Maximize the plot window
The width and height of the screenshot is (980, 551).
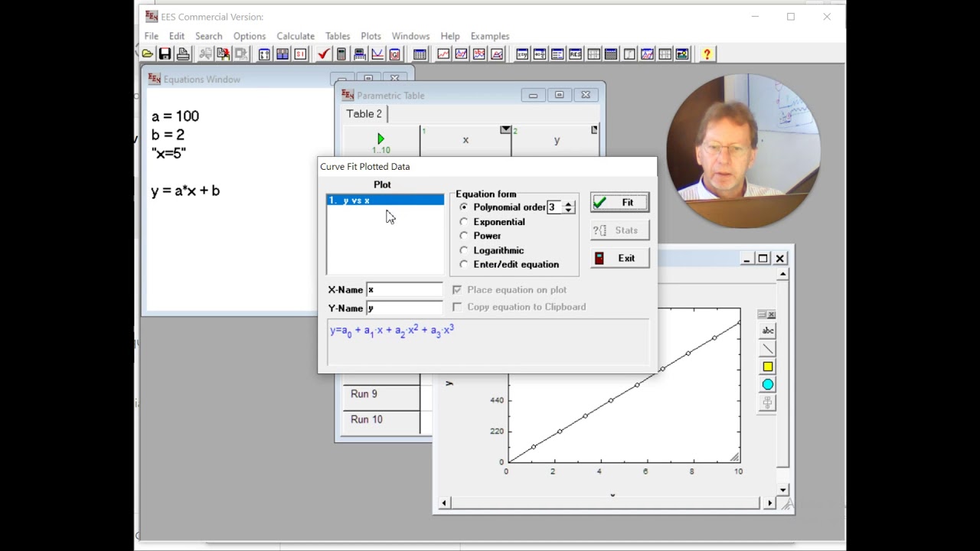(763, 259)
